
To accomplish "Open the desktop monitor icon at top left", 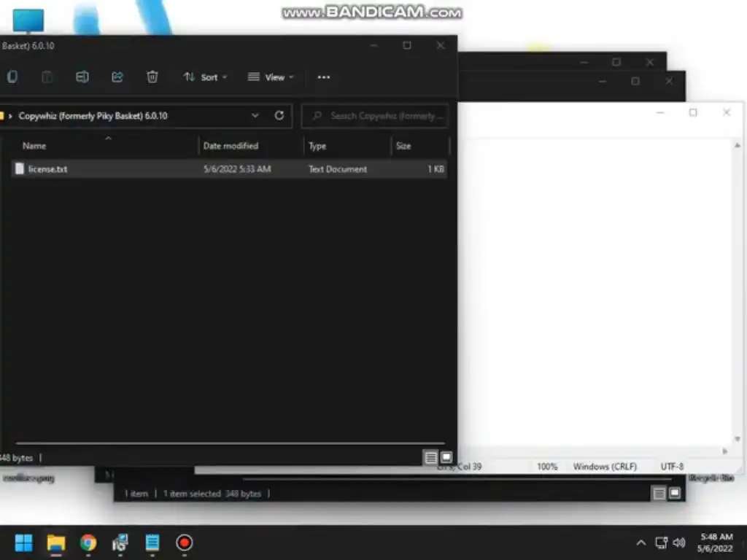I will pos(28,21).
